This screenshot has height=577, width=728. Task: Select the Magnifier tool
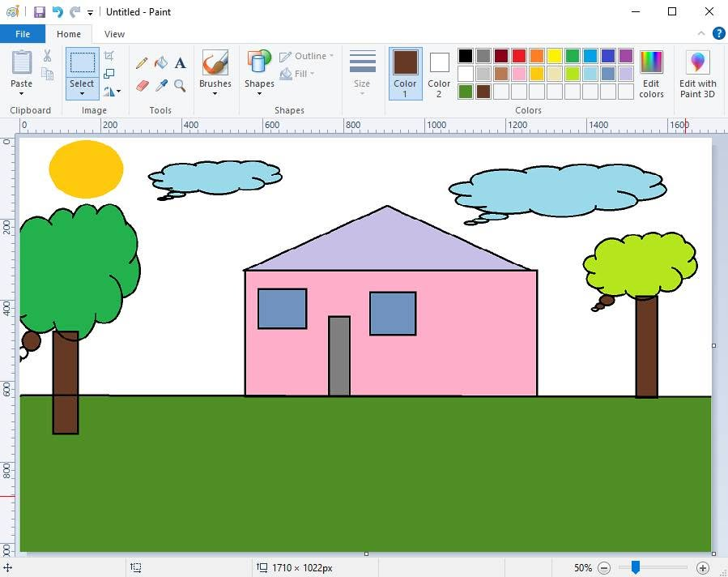point(180,85)
